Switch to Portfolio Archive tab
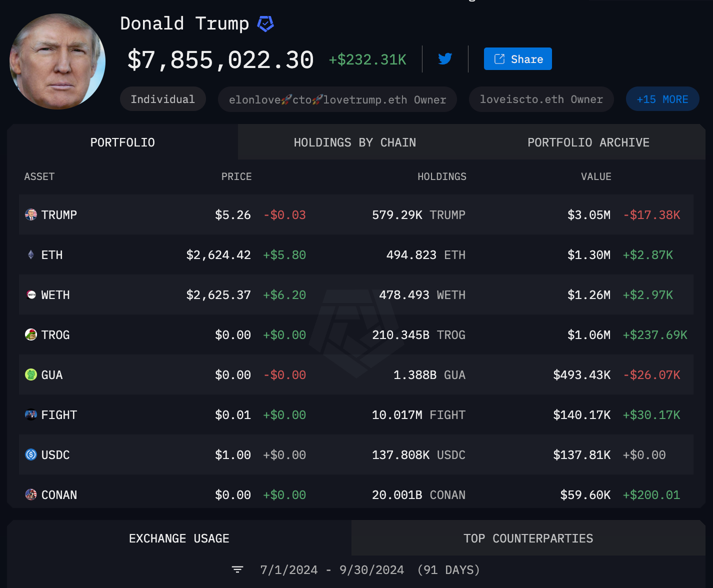This screenshot has height=588, width=713. (588, 142)
